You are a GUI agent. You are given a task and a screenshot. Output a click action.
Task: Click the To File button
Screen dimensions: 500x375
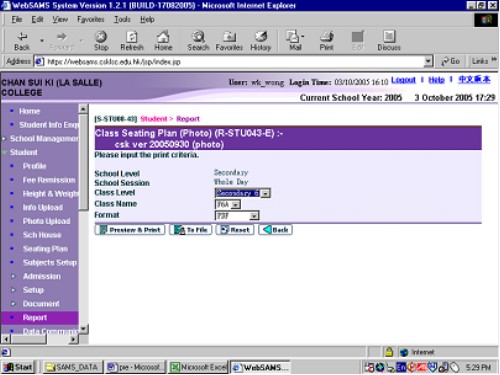(190, 230)
